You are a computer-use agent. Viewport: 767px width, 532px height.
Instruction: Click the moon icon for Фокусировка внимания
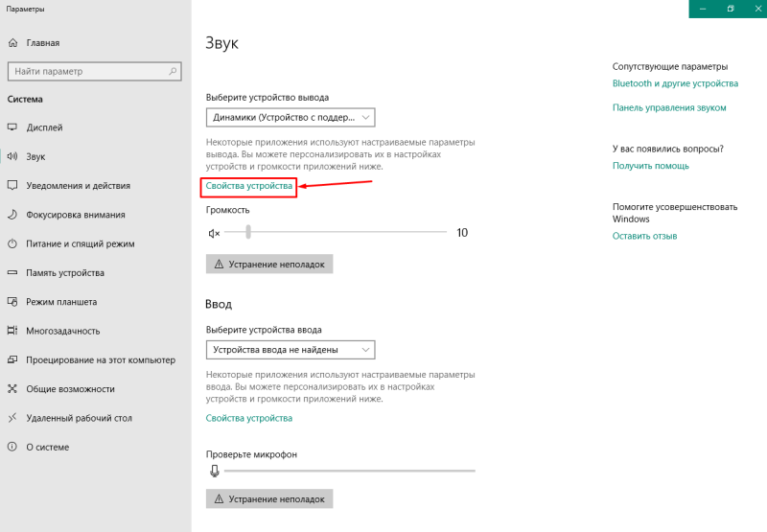12,215
